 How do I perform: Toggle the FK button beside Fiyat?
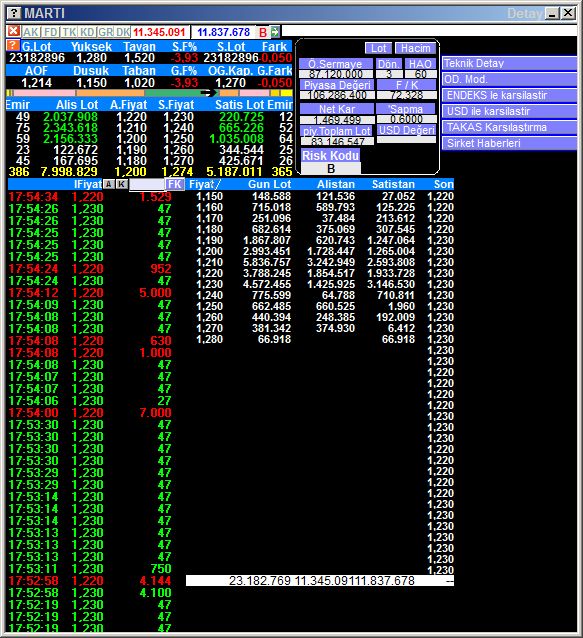pyautogui.click(x=175, y=184)
